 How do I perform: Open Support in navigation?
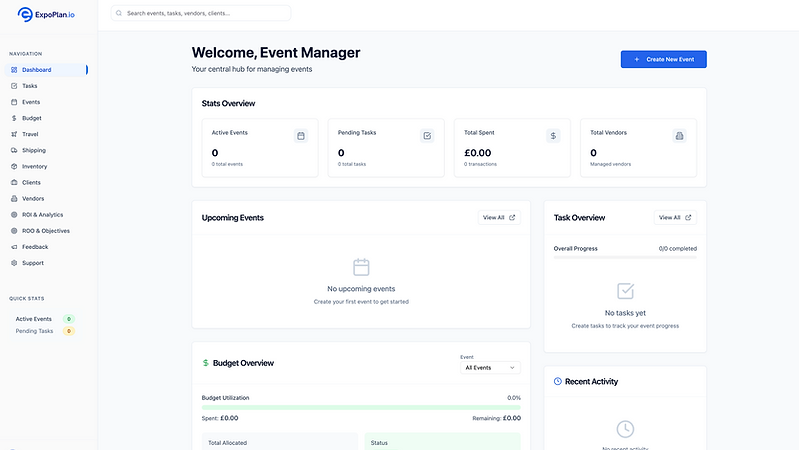point(46,263)
